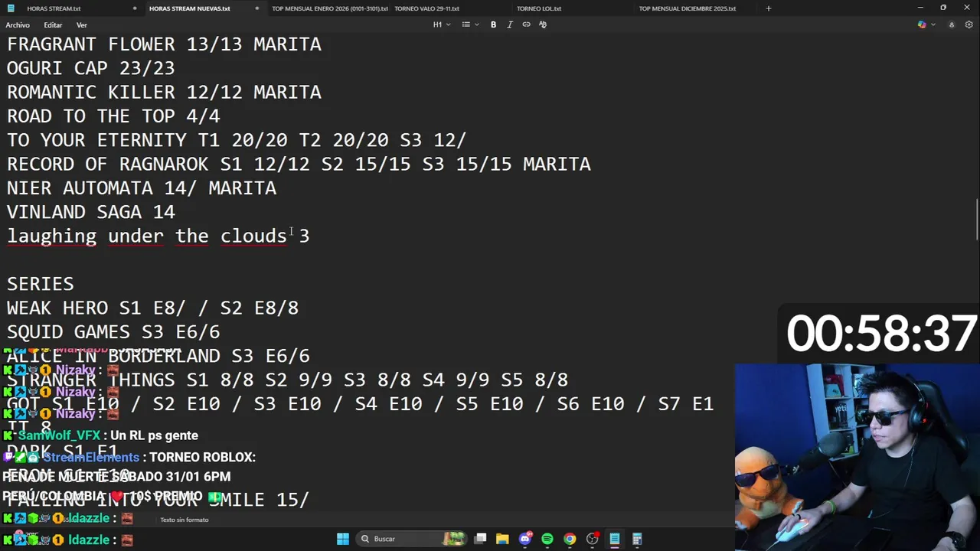This screenshot has width=980, height=551.
Task: Click the insert link icon
Action: click(x=526, y=24)
